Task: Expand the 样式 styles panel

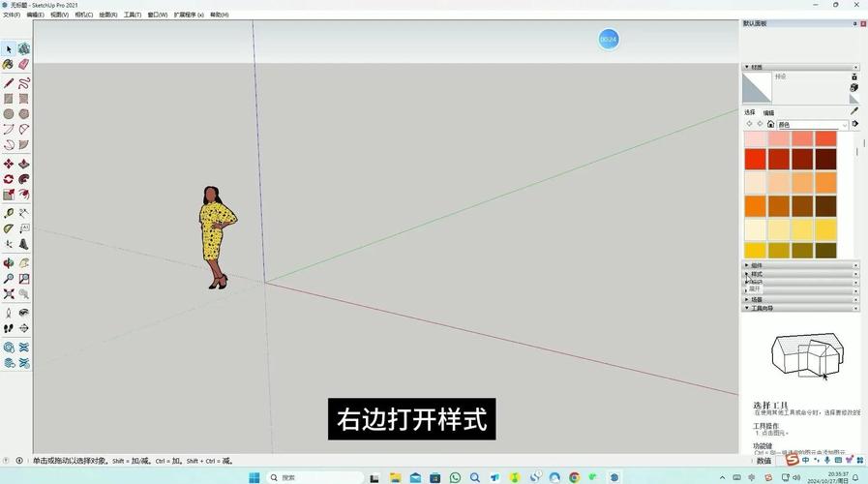Action: (x=800, y=274)
